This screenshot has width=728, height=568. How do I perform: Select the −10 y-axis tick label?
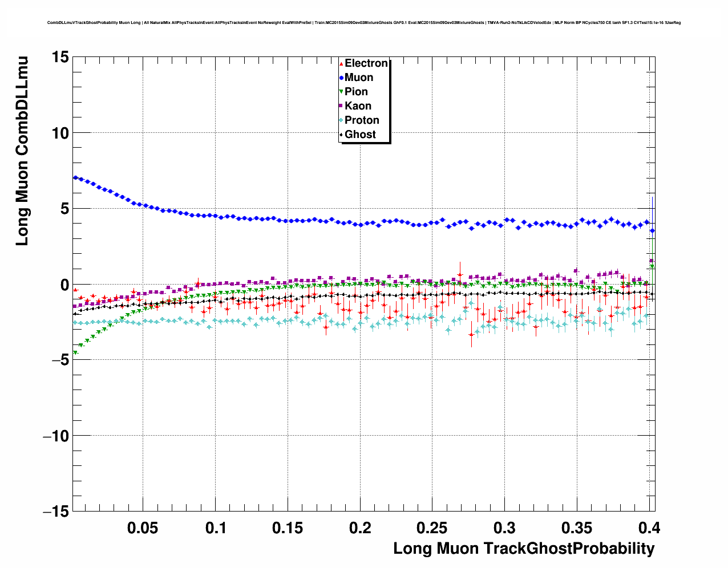(55, 436)
